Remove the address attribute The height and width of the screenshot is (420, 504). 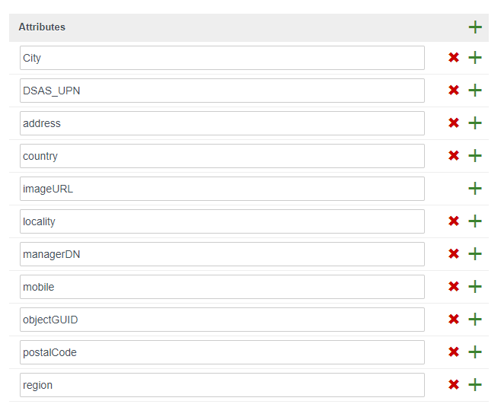454,123
